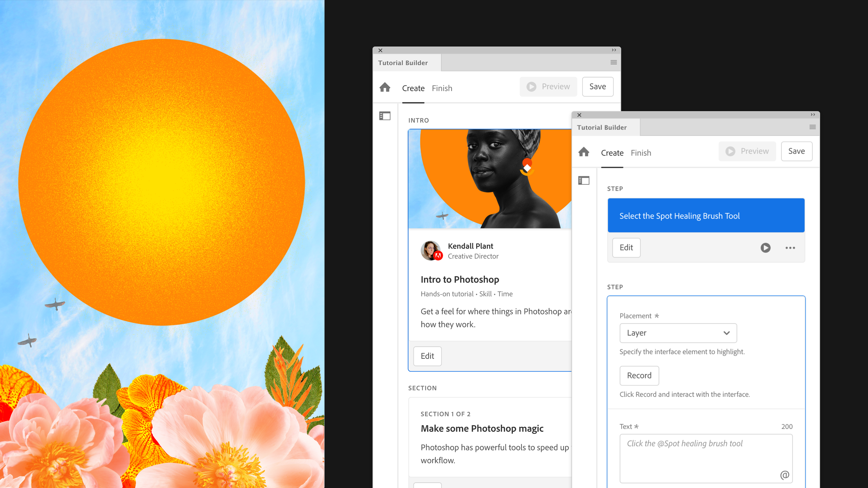
Task: Click Save in the back panel
Action: tap(597, 87)
